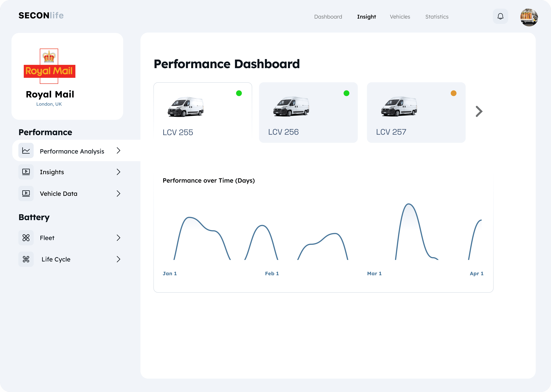Select the LCV 256 vehicle card
This screenshot has width=551, height=392.
[308, 112]
